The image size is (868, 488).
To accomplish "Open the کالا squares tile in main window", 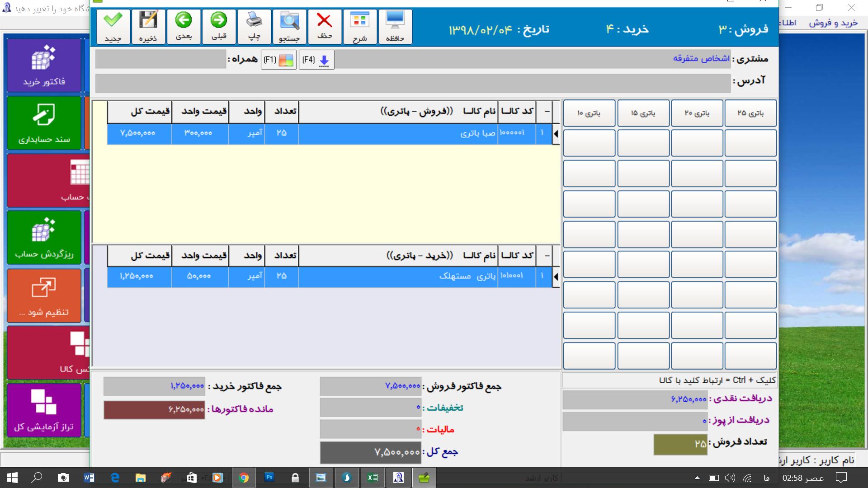I will click(48, 352).
